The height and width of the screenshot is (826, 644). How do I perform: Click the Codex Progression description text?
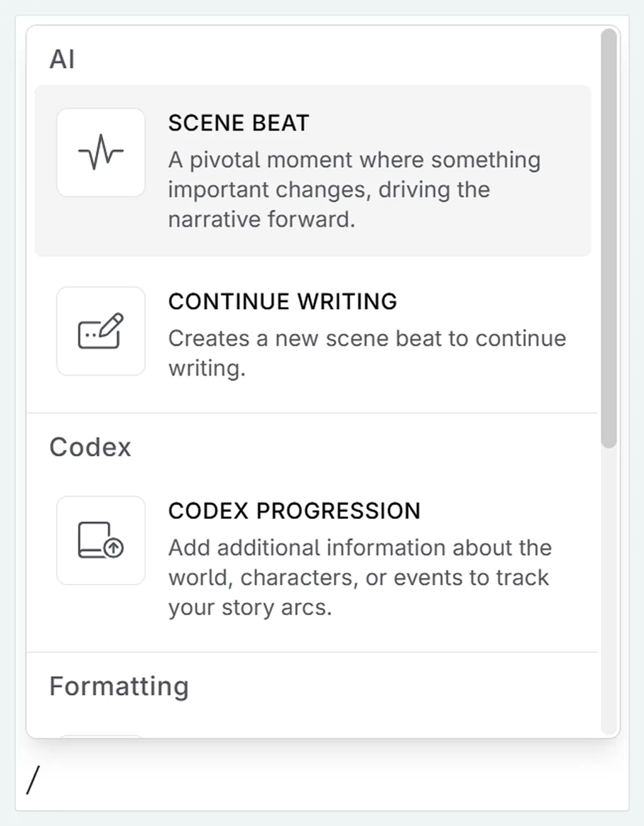click(x=359, y=577)
